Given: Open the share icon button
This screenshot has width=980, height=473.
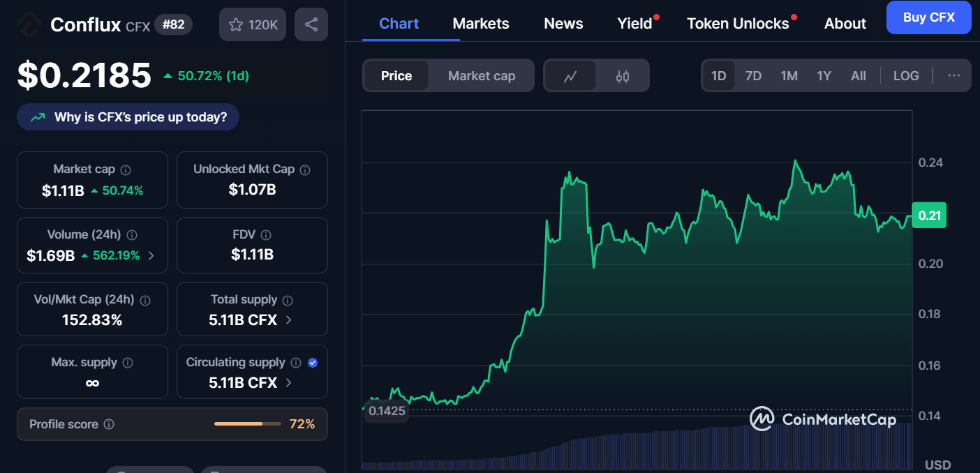Looking at the screenshot, I should 311,24.
